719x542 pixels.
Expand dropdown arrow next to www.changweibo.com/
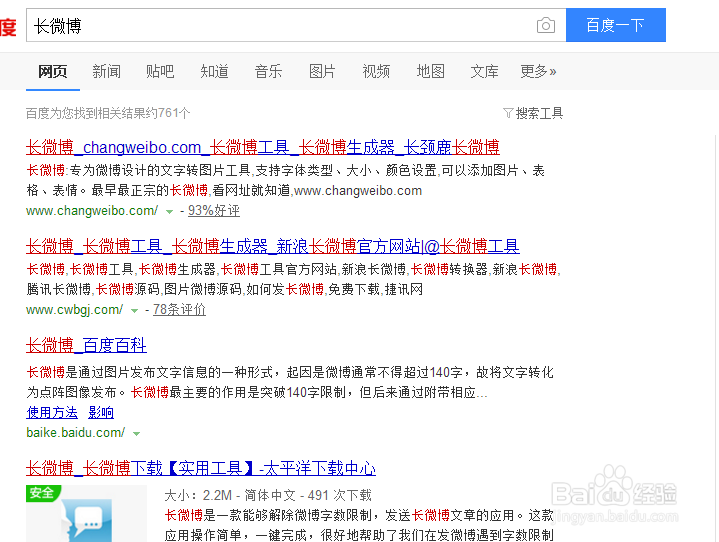tap(169, 211)
